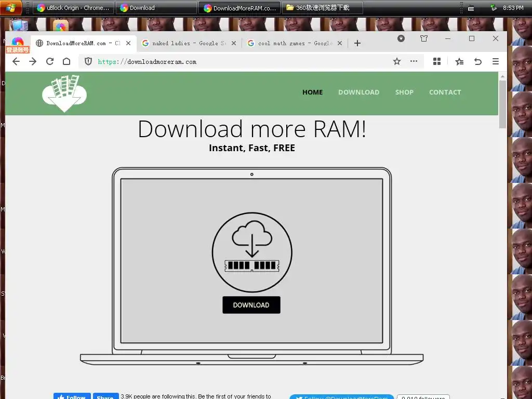The height and width of the screenshot is (399, 532).
Task: Open the hamburger main menu
Action: tap(495, 61)
